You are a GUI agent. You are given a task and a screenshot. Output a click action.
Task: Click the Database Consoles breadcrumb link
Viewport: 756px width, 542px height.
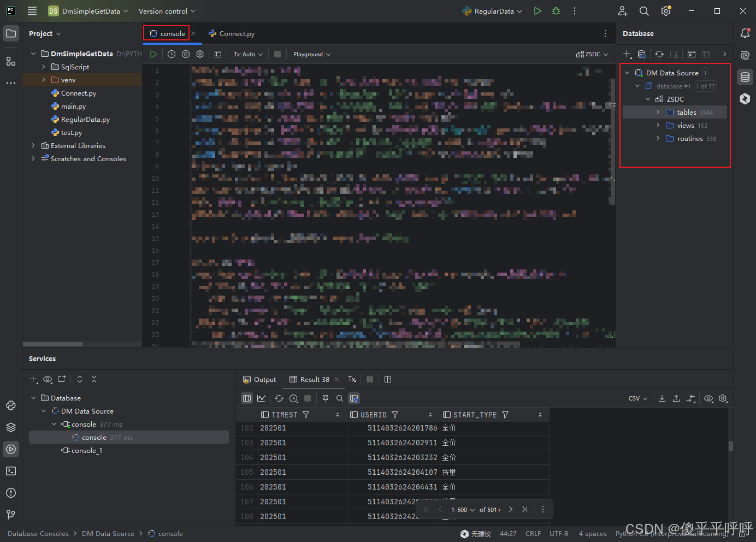coord(37,533)
